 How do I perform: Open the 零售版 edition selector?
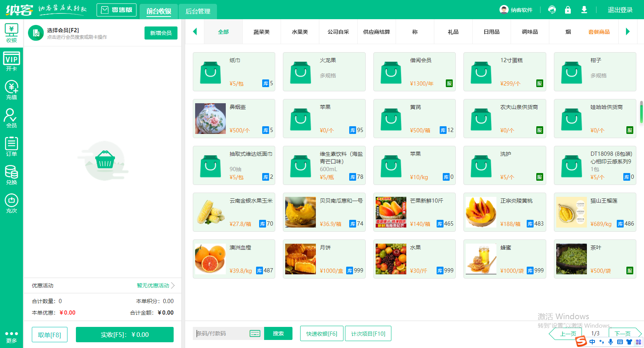click(x=117, y=10)
